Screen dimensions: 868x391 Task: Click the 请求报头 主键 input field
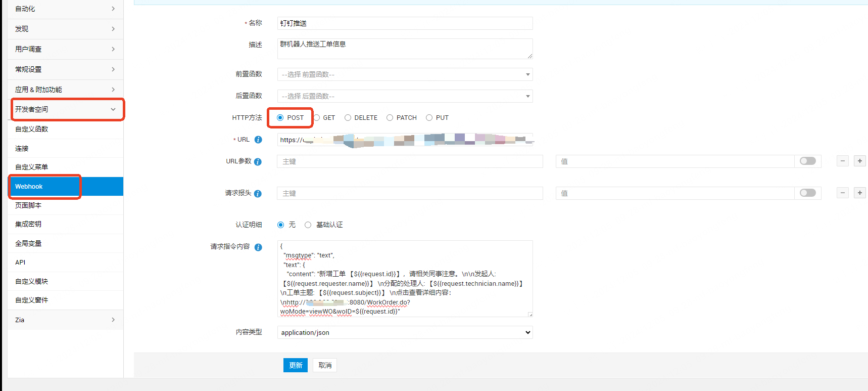[410, 193]
